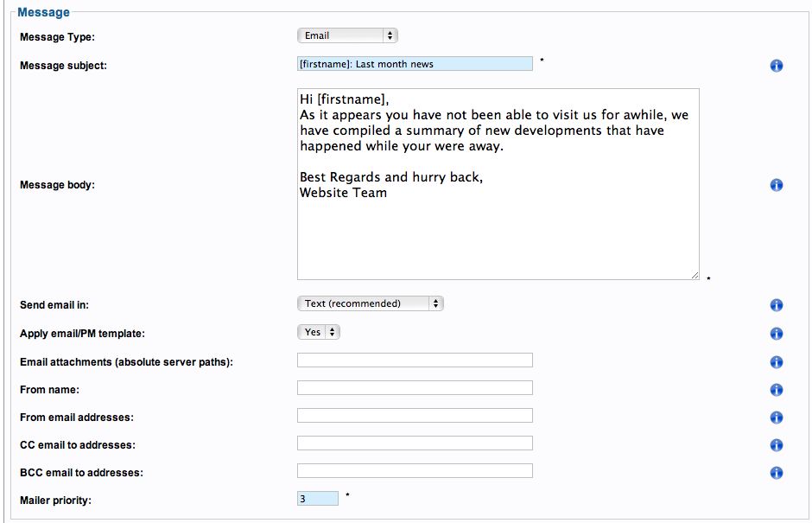This screenshot has height=523, width=812.
Task: Click info icon for CC email addresses
Action: coord(776,444)
